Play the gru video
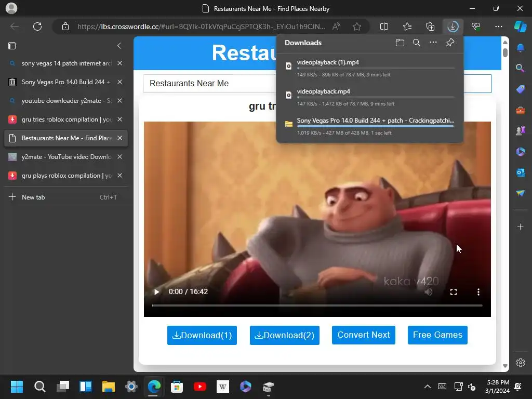 pos(156,292)
